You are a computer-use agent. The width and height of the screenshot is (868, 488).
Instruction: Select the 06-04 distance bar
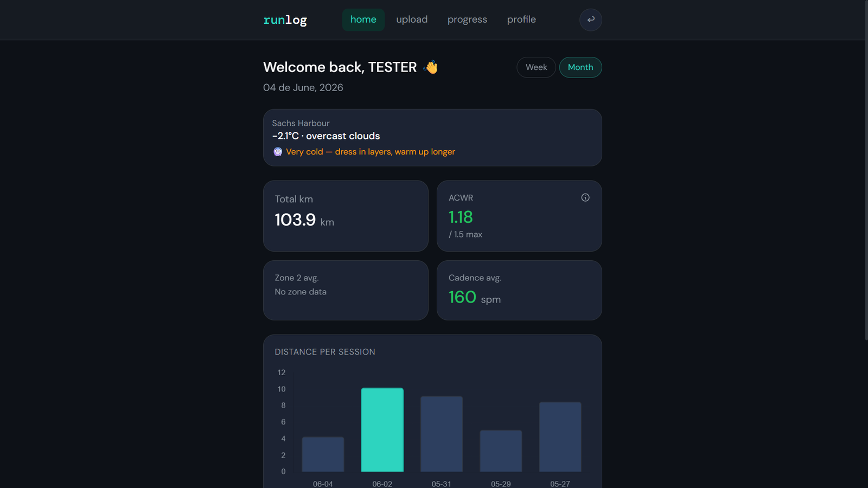pyautogui.click(x=323, y=454)
